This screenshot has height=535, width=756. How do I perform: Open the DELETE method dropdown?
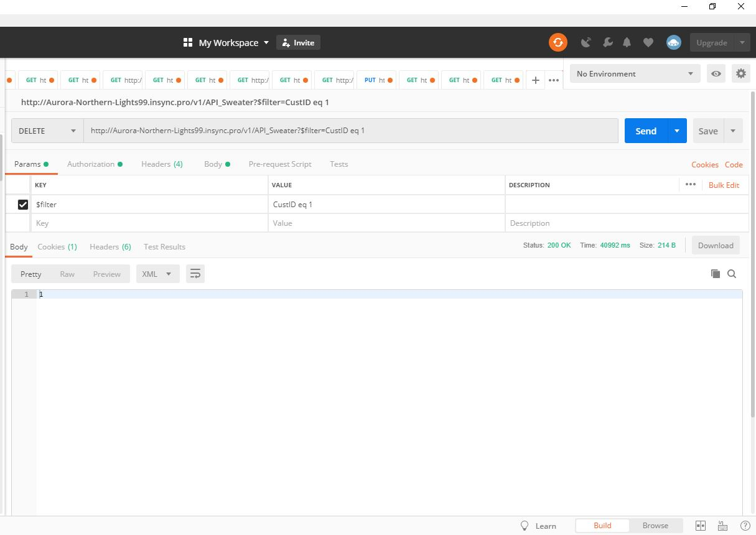47,131
